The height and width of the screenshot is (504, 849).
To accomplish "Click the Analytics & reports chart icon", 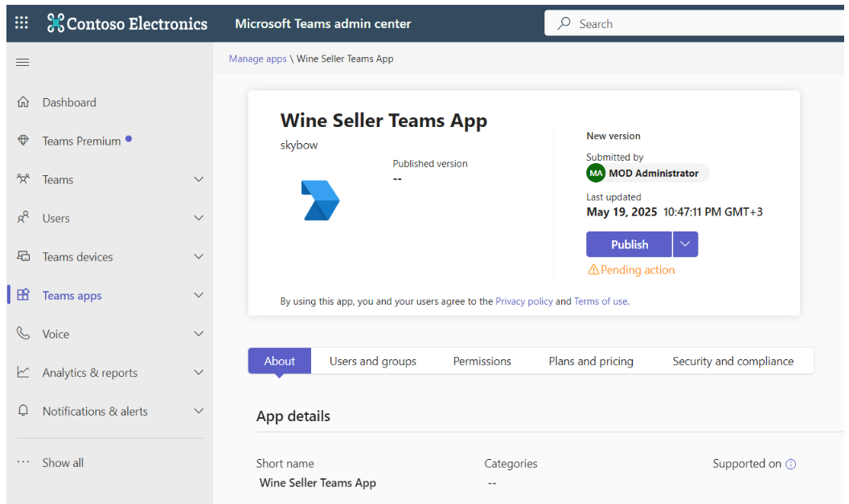I will click(x=23, y=372).
